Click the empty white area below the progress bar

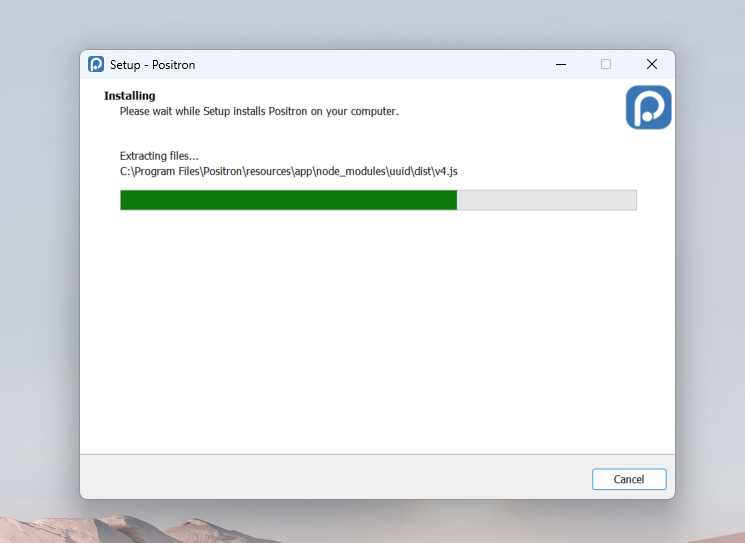click(x=377, y=330)
